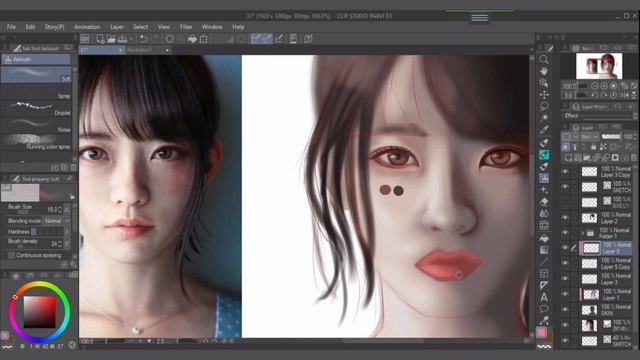640x360 pixels.
Task: Click the Save icon in command bar
Action: click(x=122, y=39)
